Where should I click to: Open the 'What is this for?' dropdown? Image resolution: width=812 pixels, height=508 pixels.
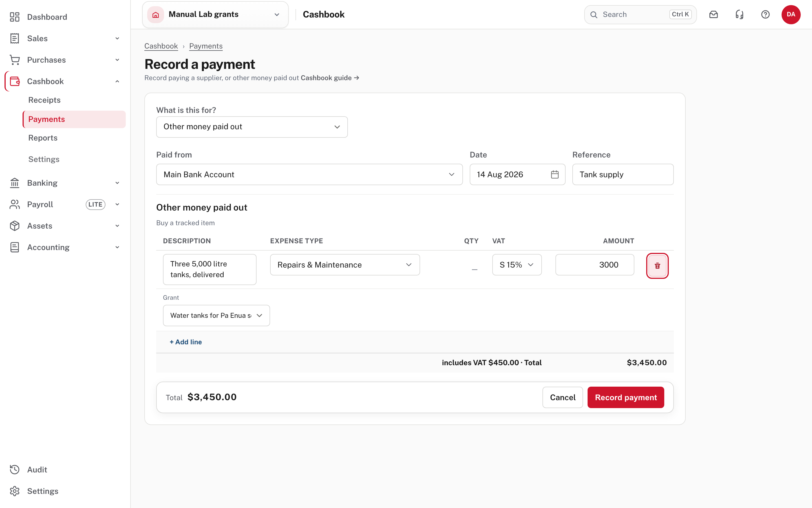pyautogui.click(x=252, y=127)
